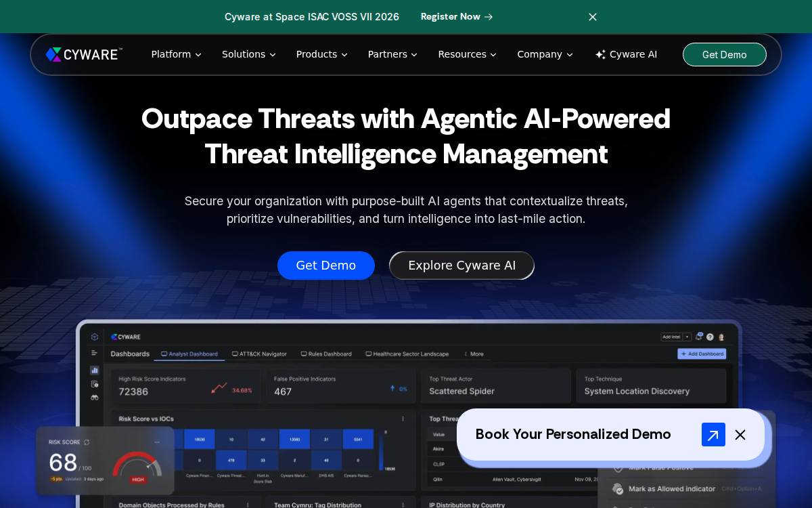Expand the Partners menu
The width and height of the screenshot is (812, 508).
[x=392, y=54]
